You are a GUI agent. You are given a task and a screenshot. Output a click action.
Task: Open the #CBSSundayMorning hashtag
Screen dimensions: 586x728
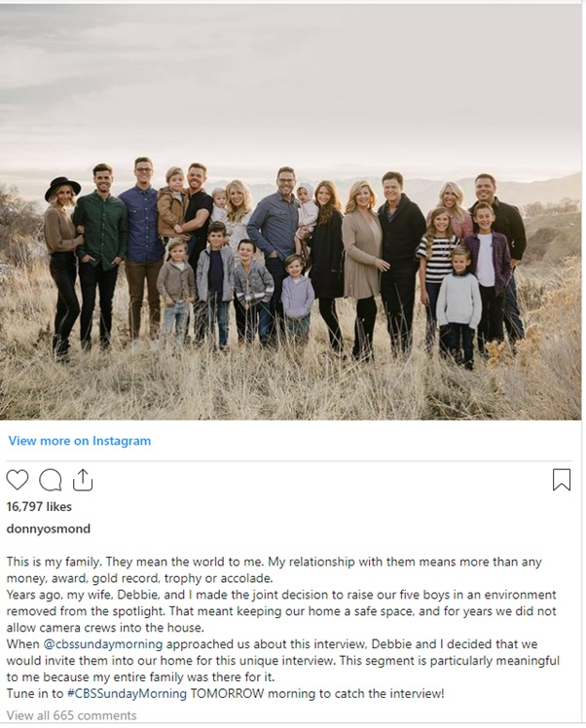(x=127, y=694)
